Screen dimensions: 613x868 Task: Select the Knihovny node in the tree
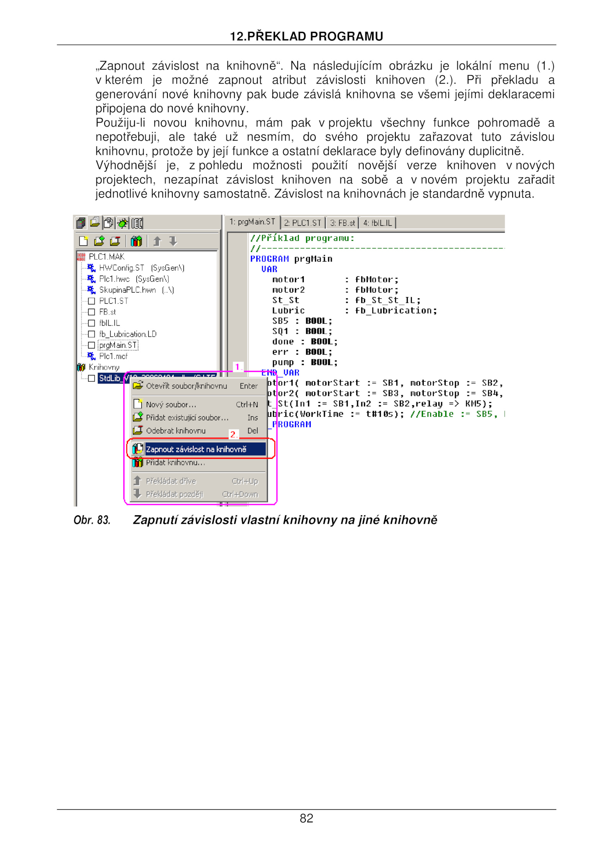coord(104,367)
